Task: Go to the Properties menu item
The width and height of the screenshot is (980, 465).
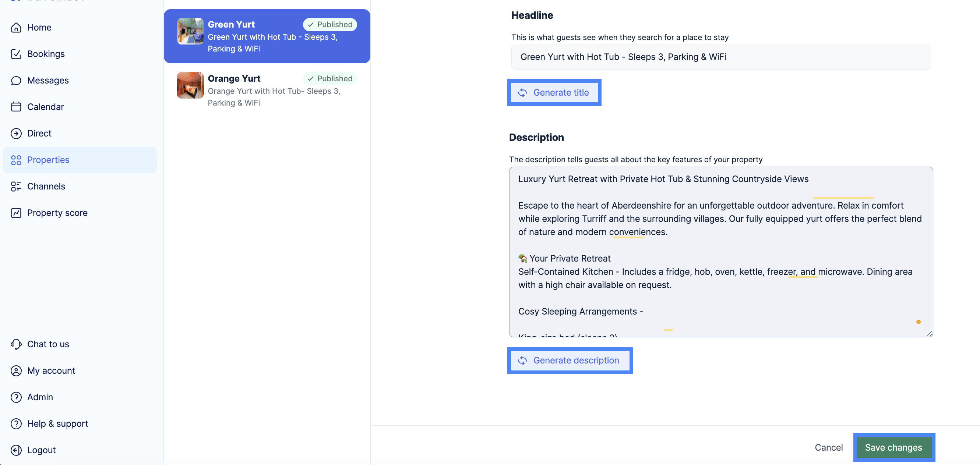Action: coord(48,160)
